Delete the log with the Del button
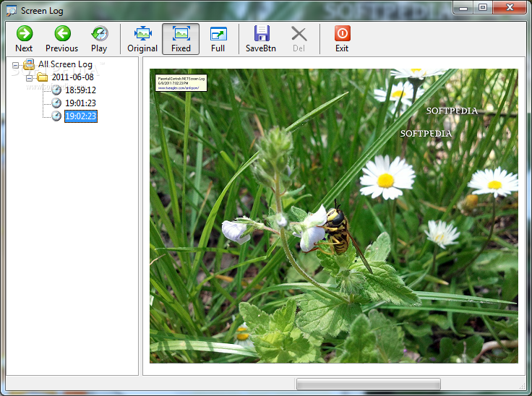 pos(299,39)
